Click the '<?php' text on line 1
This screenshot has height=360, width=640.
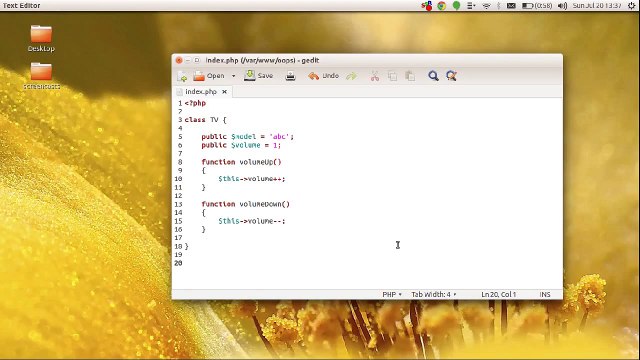coord(195,103)
